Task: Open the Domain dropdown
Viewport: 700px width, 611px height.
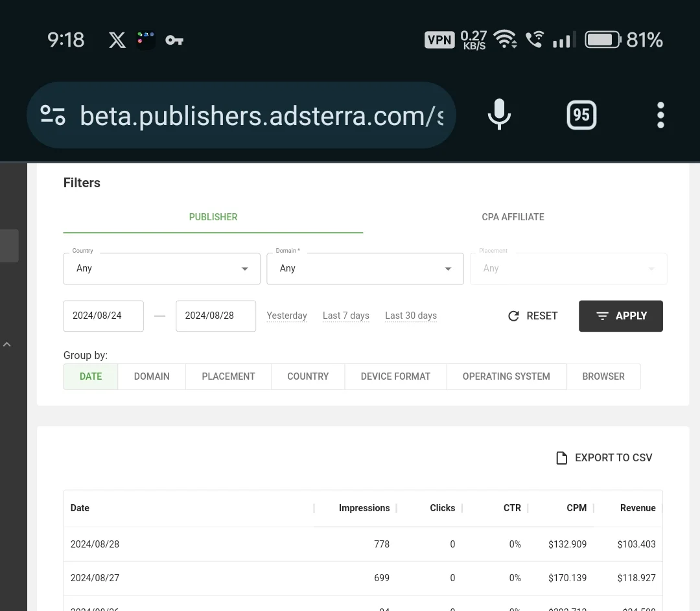Action: pos(365,269)
